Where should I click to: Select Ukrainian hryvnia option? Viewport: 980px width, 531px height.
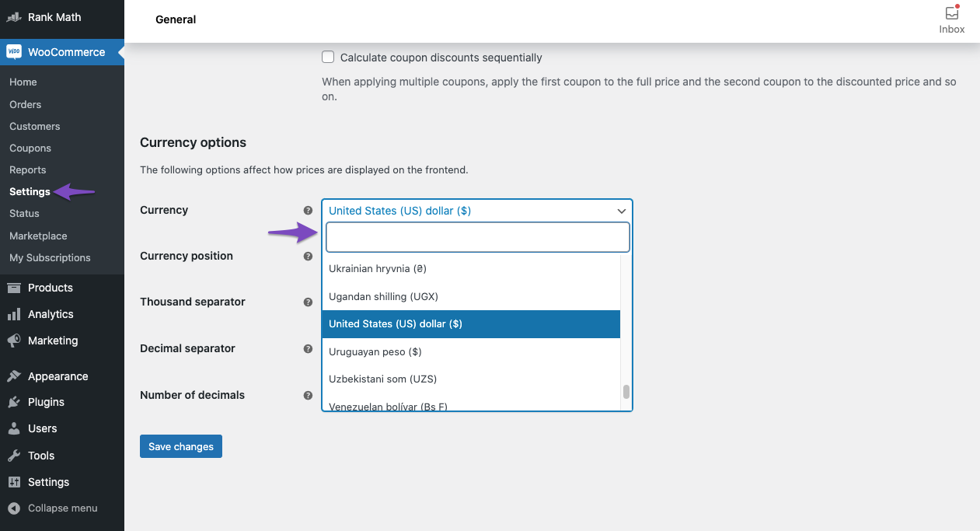click(471, 268)
